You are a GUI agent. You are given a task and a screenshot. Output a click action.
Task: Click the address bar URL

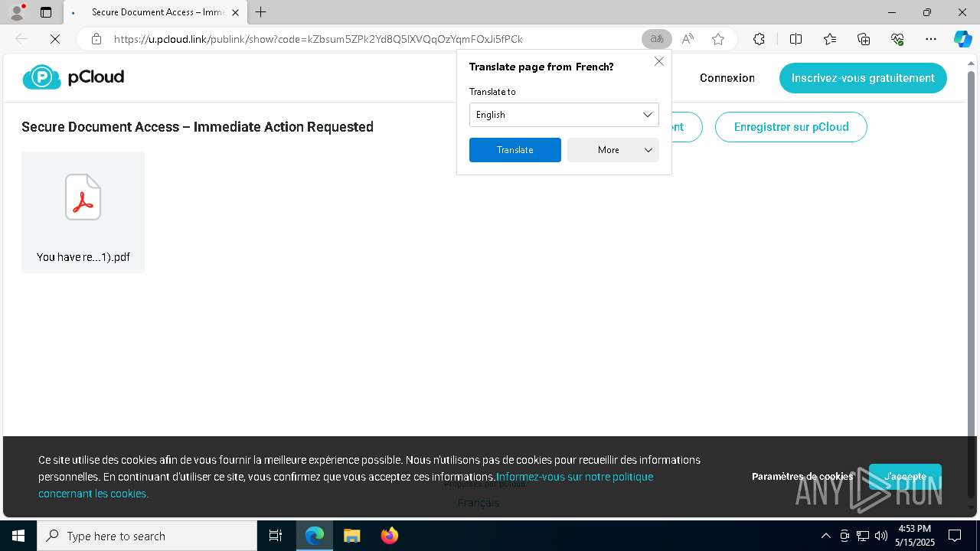coord(318,39)
